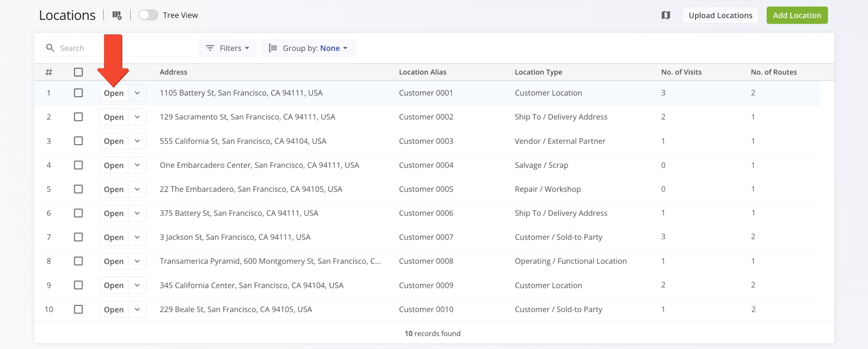Open the Transamerica Pyramid location row
This screenshot has height=349, width=868.
tap(114, 261)
